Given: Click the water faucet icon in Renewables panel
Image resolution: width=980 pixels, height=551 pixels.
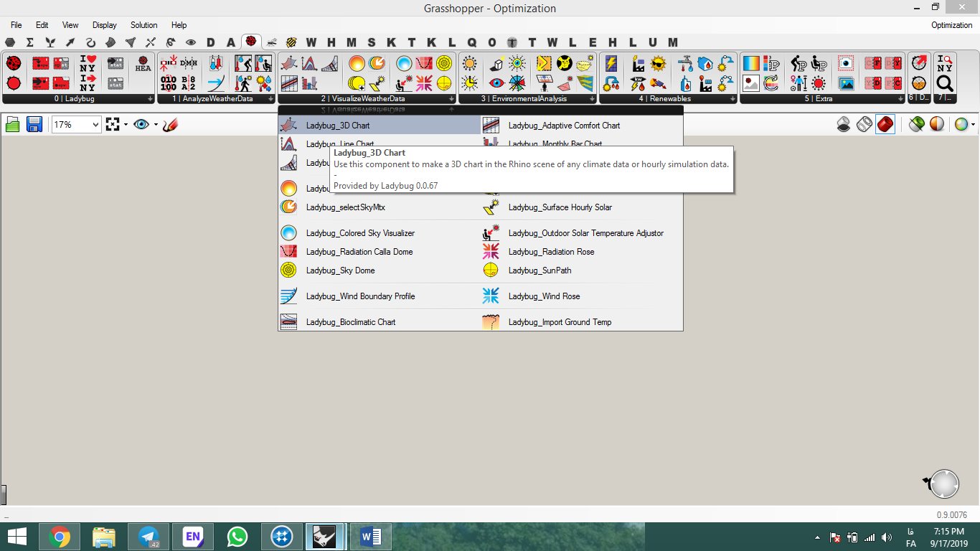Looking at the screenshot, I should (x=685, y=64).
